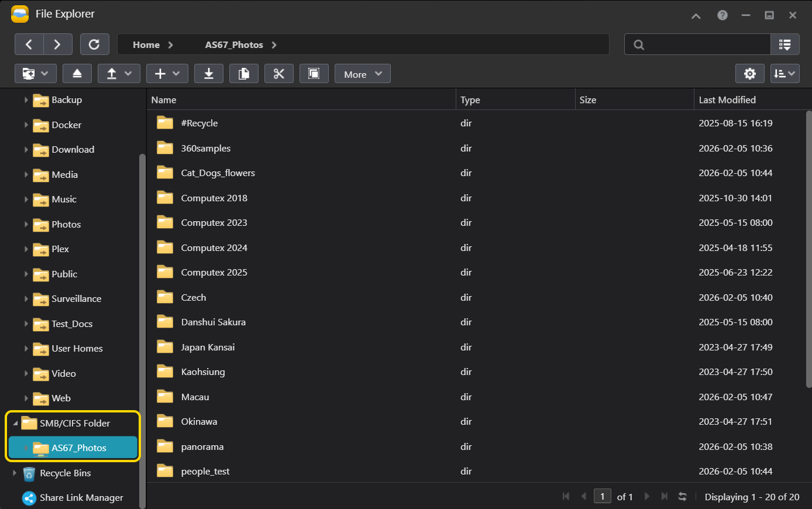Open the sort order dropdown
The height and width of the screenshot is (509, 812).
[x=785, y=74]
